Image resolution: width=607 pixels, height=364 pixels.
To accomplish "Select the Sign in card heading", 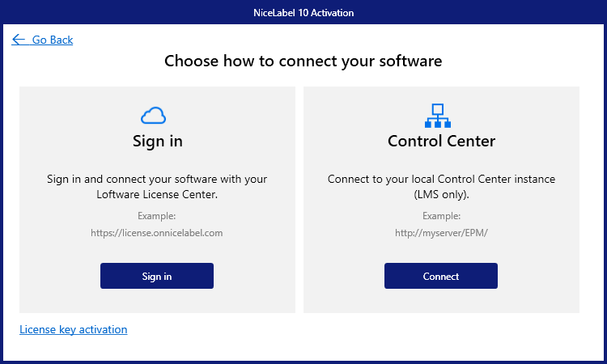I will click(x=158, y=142).
